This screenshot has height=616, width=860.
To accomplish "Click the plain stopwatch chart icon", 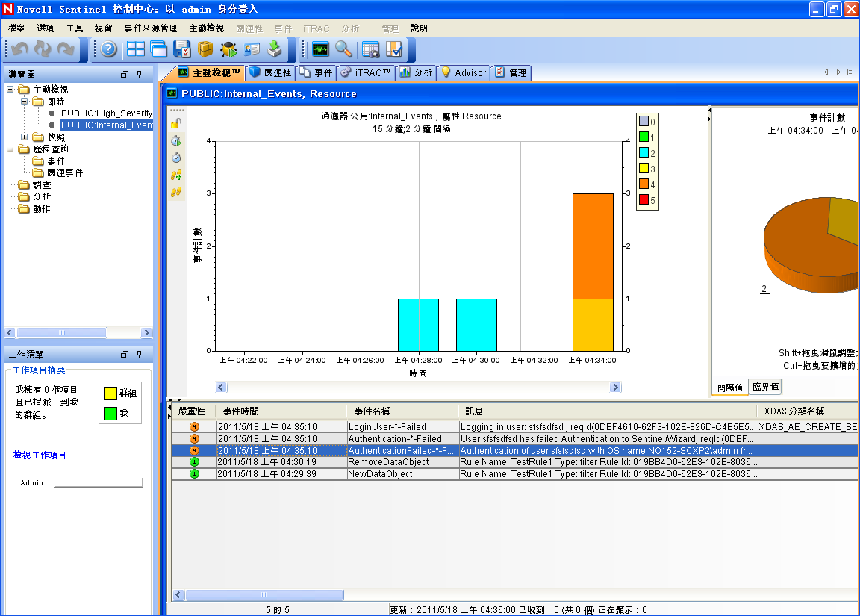I will [176, 158].
